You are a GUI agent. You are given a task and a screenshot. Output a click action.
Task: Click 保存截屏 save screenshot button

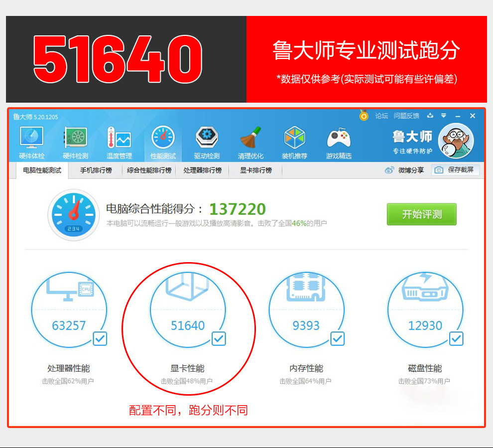coord(456,170)
